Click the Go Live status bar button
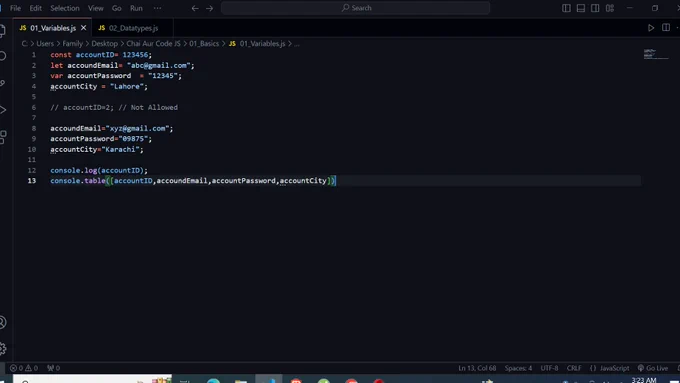Image resolution: width=680 pixels, height=383 pixels. click(x=653, y=368)
